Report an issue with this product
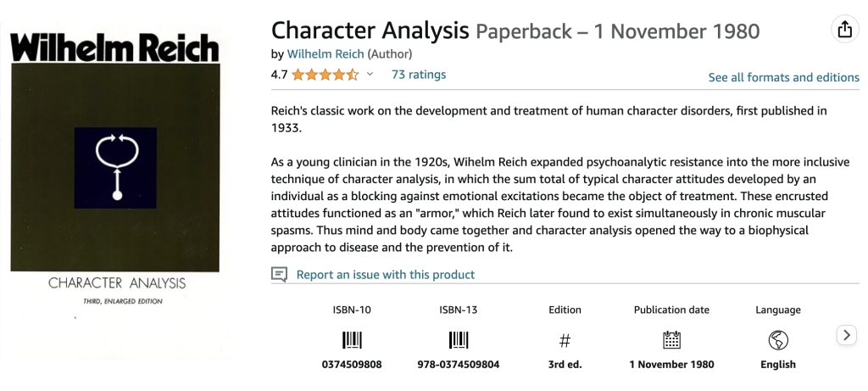The width and height of the screenshot is (868, 391). pos(385,275)
